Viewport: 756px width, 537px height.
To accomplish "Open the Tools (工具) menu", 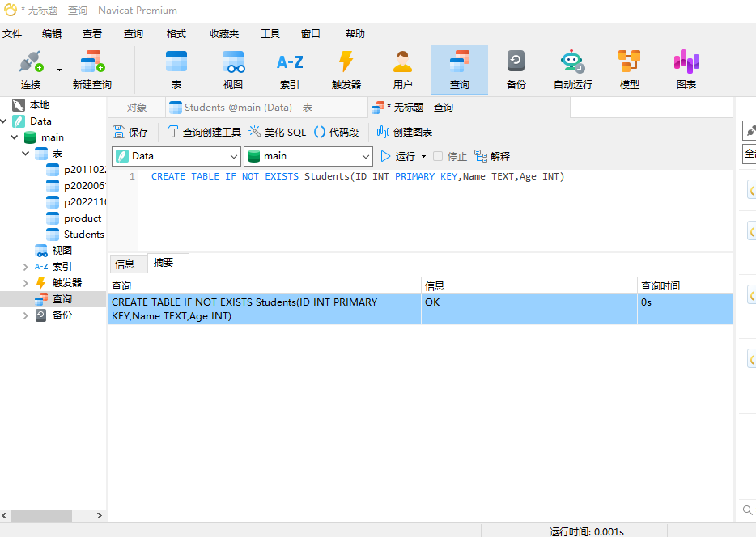I will pos(270,34).
